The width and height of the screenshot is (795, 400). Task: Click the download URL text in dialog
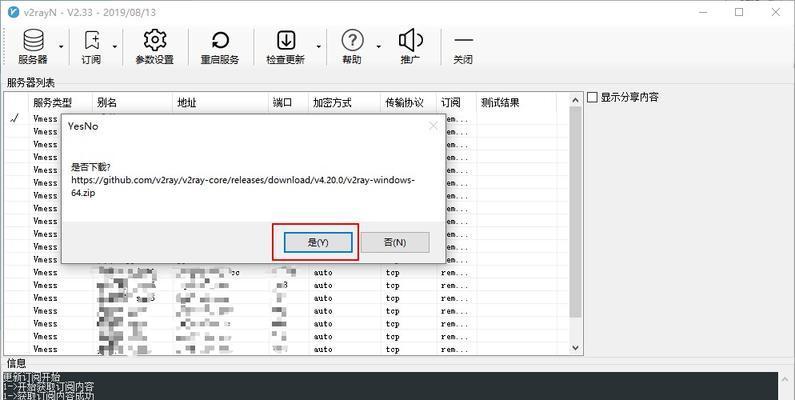click(243, 186)
